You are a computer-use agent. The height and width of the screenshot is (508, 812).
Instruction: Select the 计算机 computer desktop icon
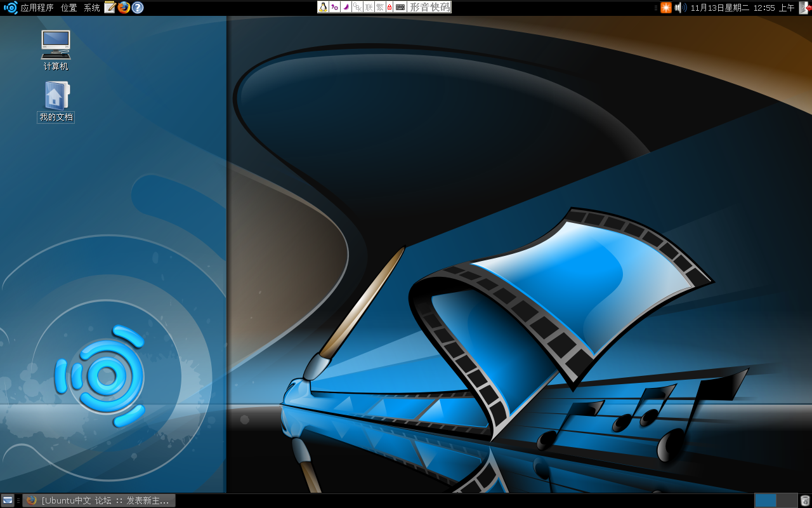(x=56, y=50)
